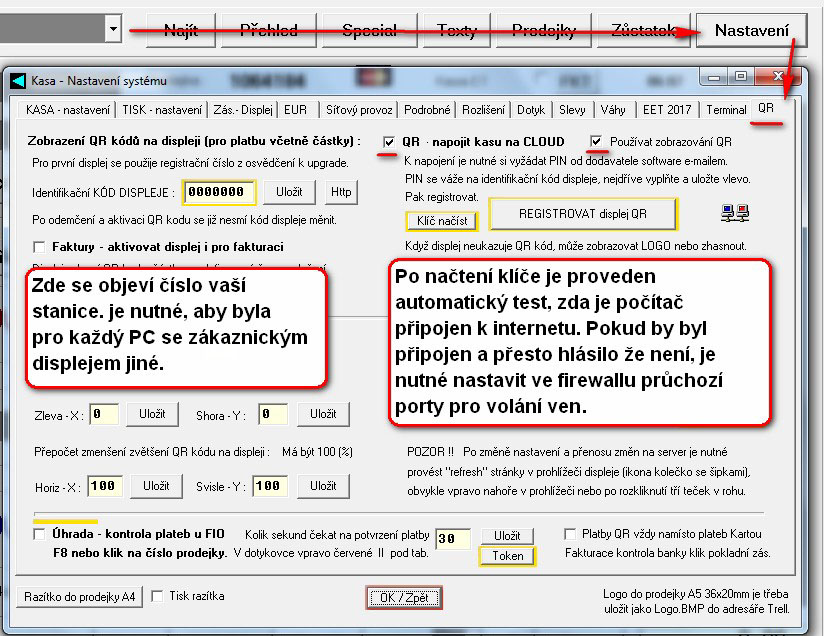Switch to the TISK - nastavení tab
824x636 pixels.
161,110
